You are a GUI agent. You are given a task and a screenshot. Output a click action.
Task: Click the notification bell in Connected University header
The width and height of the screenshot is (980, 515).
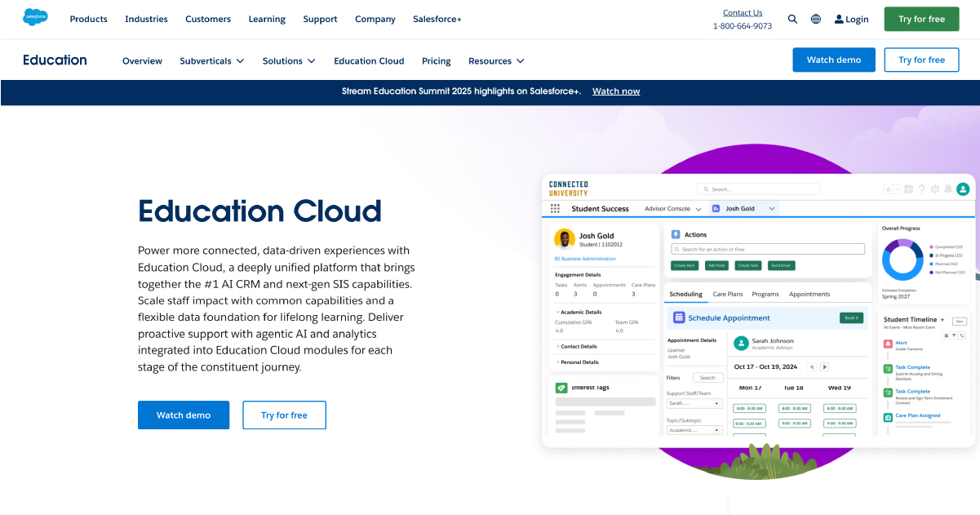(x=947, y=189)
